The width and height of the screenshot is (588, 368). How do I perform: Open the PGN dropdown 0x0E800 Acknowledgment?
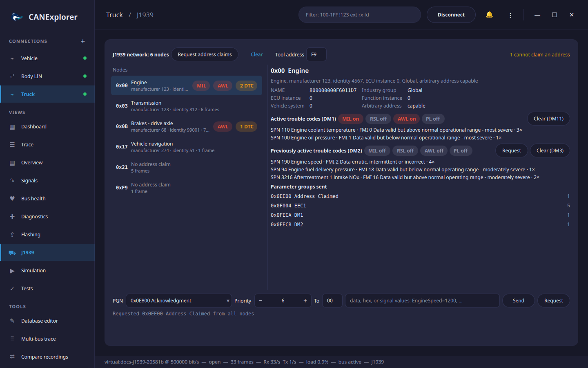pos(179,301)
